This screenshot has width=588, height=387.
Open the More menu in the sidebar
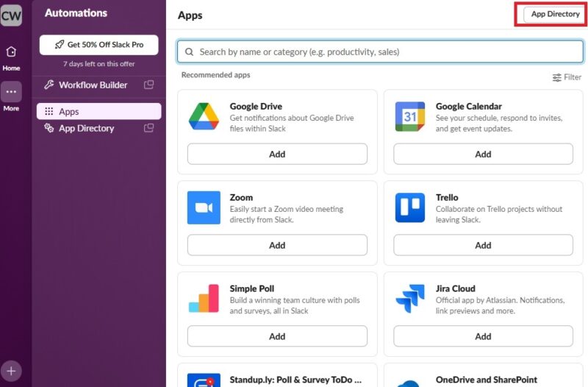pyautogui.click(x=11, y=97)
